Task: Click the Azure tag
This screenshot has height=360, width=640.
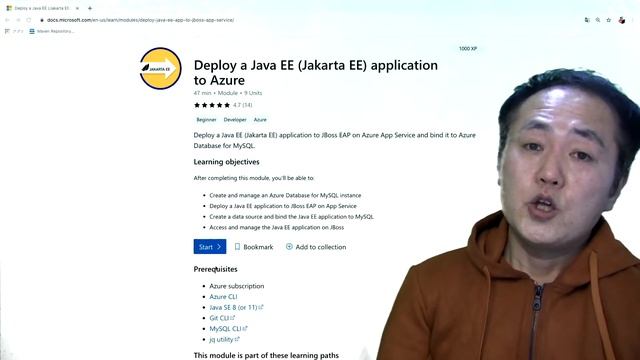Action: pos(260,120)
